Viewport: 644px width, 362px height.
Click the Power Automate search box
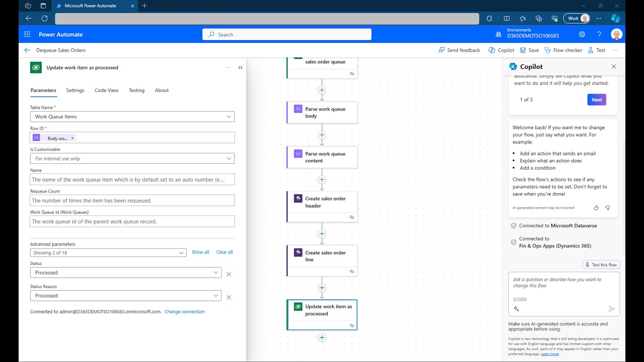pyautogui.click(x=287, y=35)
